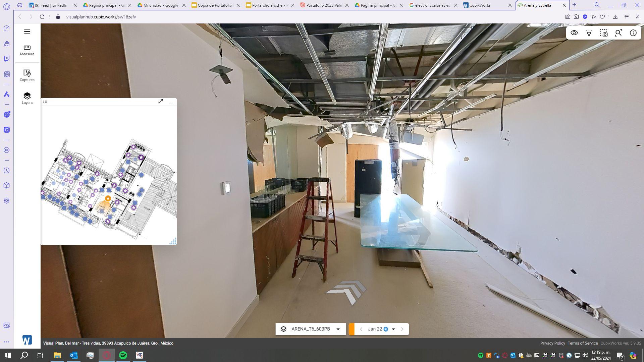644x362 pixels.
Task: Open the Terms of Service link
Action: click(583, 343)
